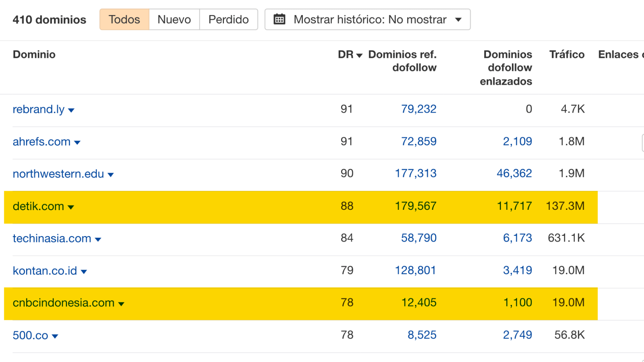Image resolution: width=644 pixels, height=362 pixels.
Task: Switch to the Nuevo tab
Action: 174,19
